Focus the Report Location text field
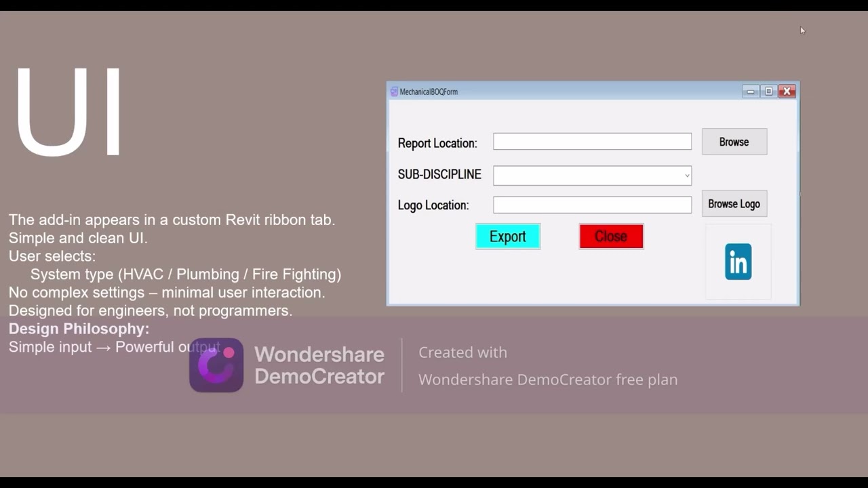The image size is (868, 488). [592, 141]
